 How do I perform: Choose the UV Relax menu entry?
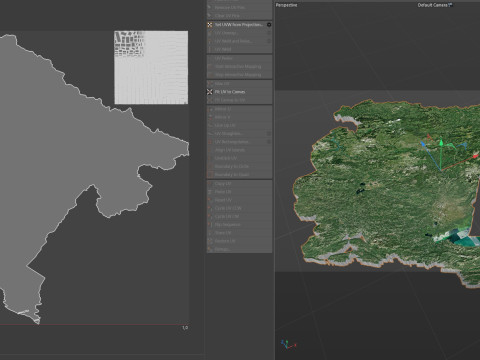point(239,58)
